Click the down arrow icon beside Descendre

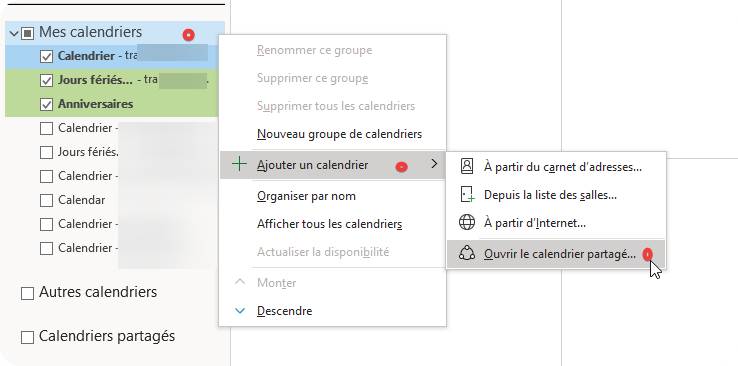coord(240,311)
